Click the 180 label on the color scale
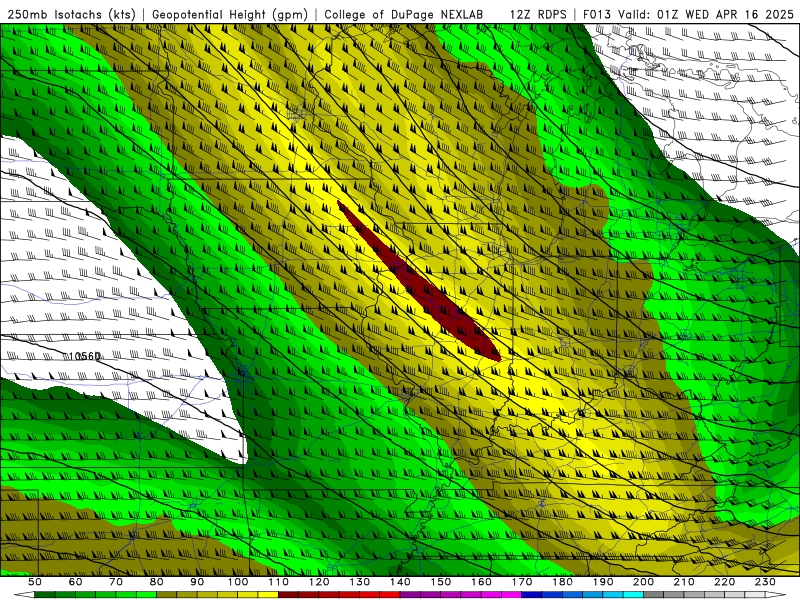 [x=562, y=582]
